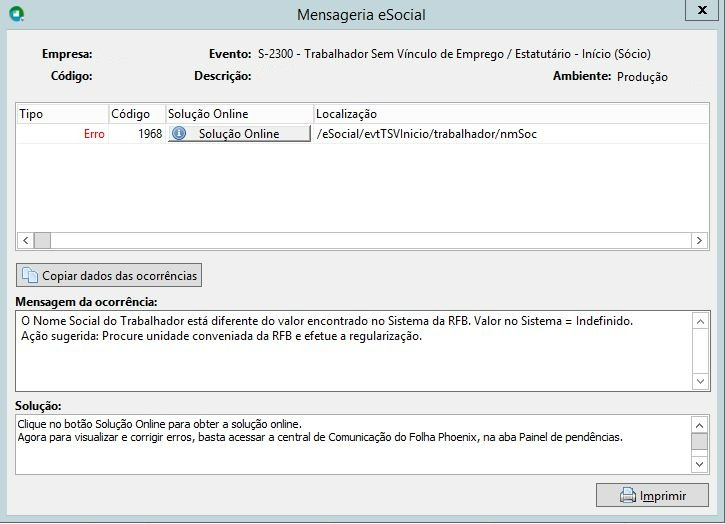
Task: Click down arrow in Mensagem da ocorrência scrollbar
Action: click(x=700, y=381)
